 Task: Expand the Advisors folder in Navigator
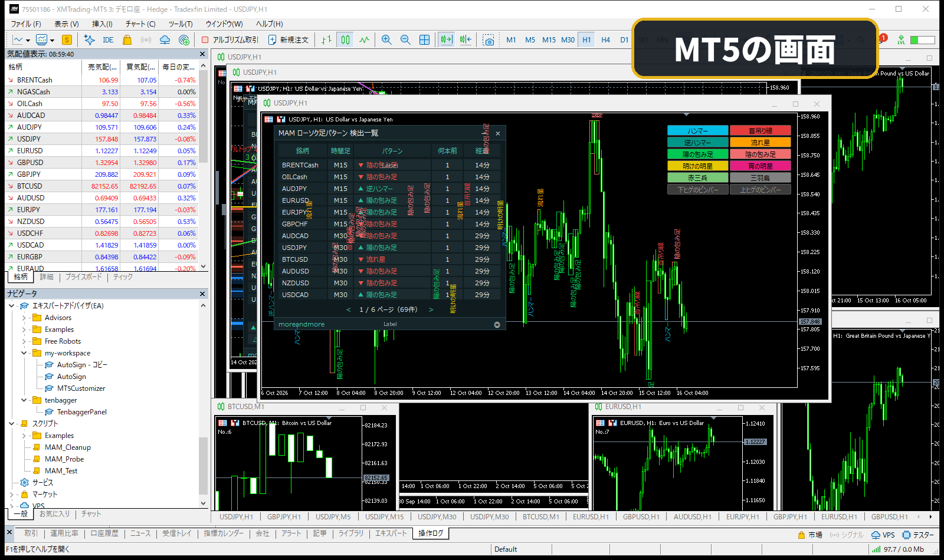[x=24, y=318]
